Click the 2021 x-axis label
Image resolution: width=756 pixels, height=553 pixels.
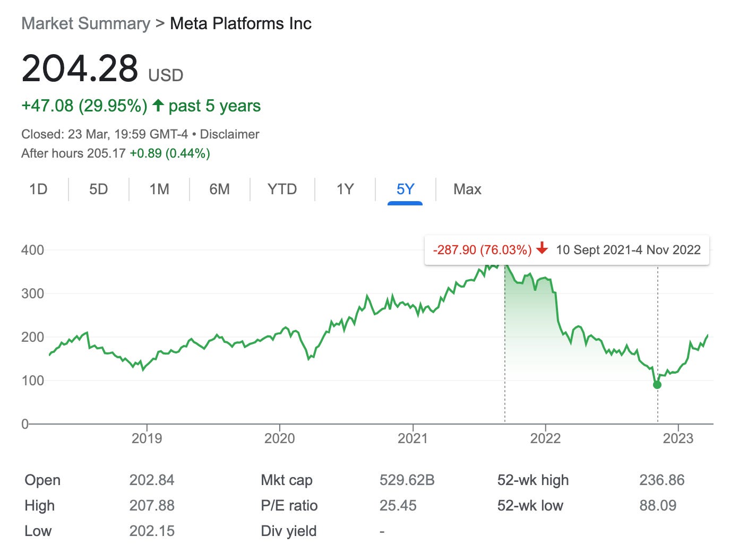point(413,438)
